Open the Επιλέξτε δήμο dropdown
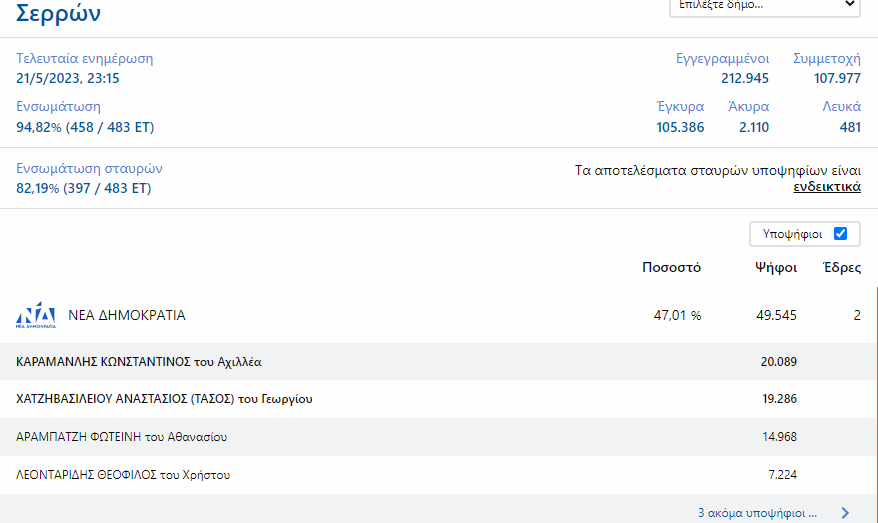Screen dimensions: 878x523 pyautogui.click(x=764, y=5)
